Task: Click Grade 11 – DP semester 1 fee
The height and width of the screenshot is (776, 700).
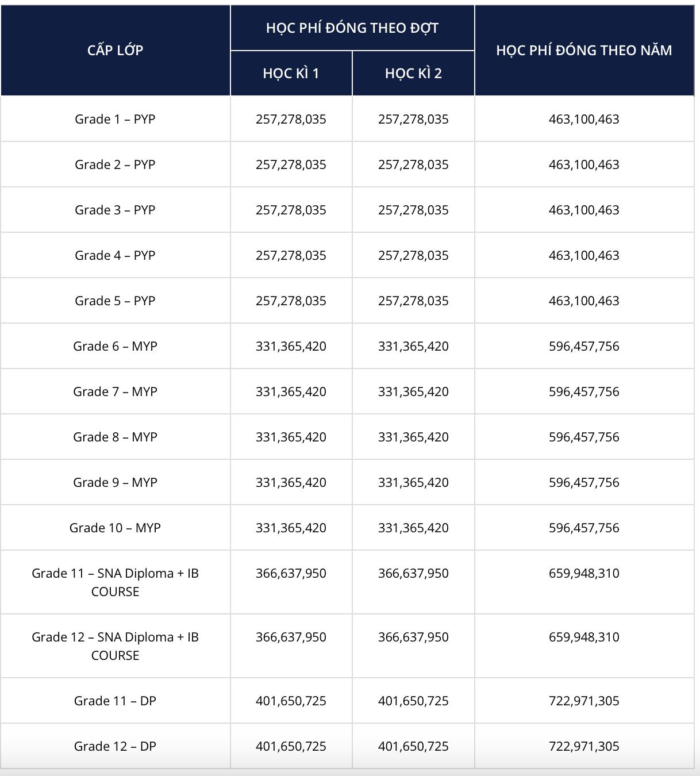Action: pos(291,701)
